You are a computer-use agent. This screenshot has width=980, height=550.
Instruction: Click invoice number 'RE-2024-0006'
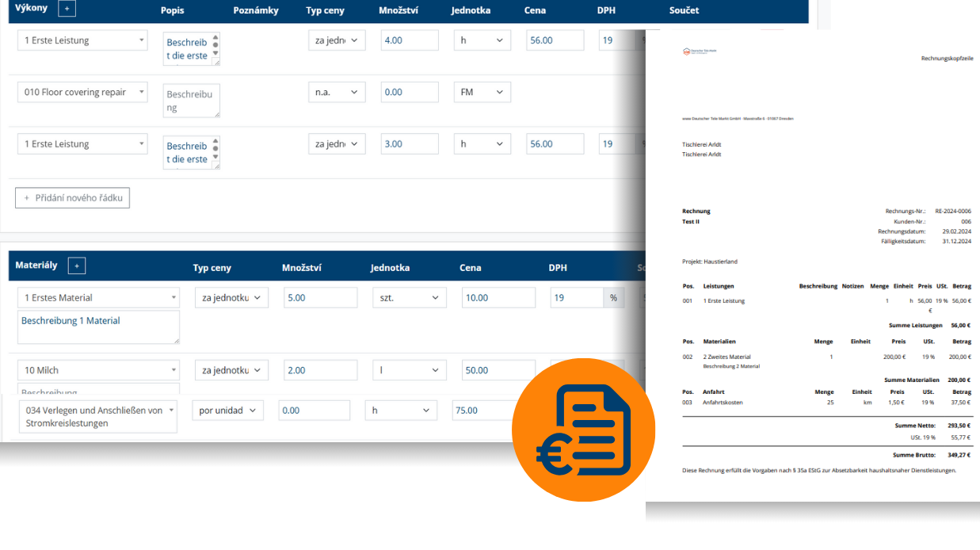(953, 212)
